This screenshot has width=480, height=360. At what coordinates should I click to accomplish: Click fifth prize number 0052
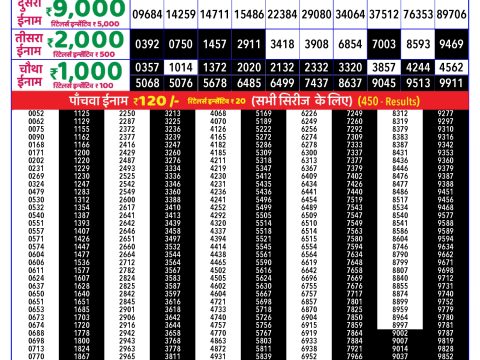pos(36,113)
